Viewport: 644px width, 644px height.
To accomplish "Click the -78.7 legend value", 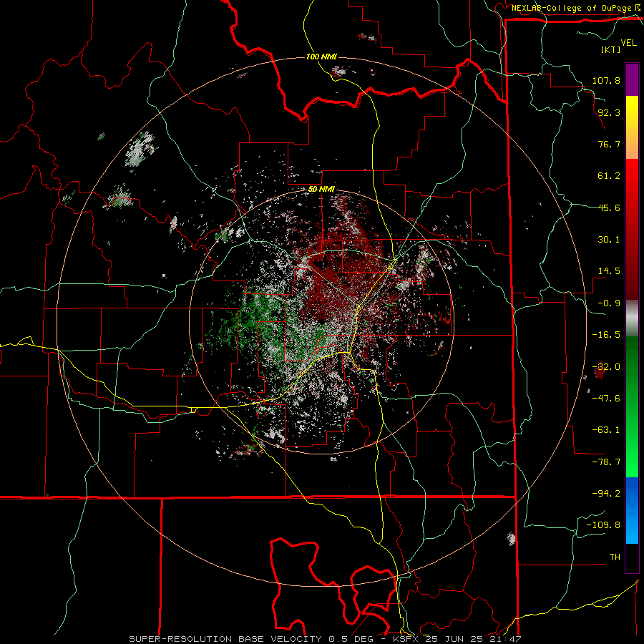I will click(606, 462).
